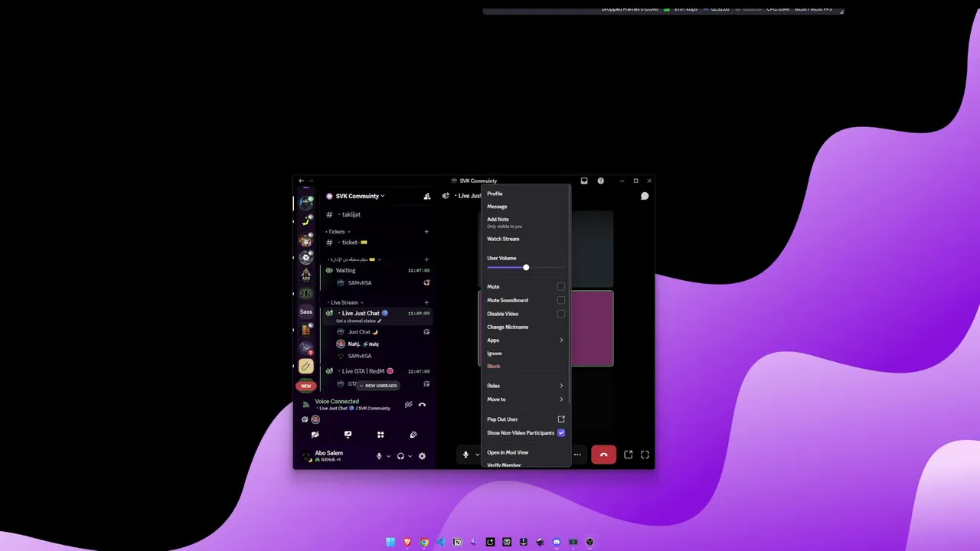980x551 pixels.
Task: Select Pop Out User menu entry
Action: [525, 419]
